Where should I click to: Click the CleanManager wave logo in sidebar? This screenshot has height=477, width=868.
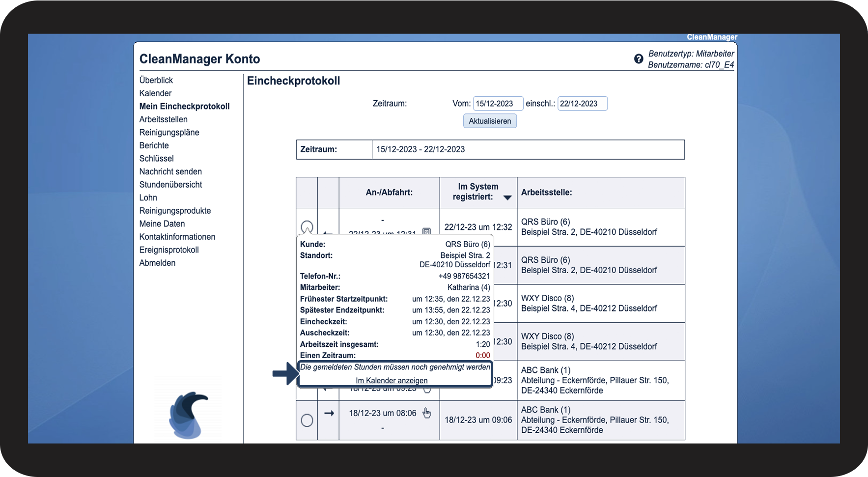(x=188, y=414)
